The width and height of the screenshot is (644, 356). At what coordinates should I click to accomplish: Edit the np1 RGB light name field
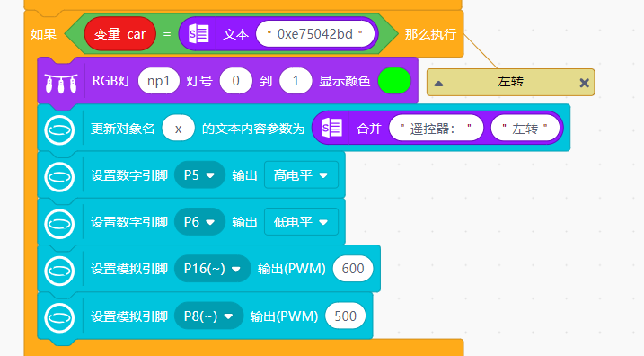point(159,81)
